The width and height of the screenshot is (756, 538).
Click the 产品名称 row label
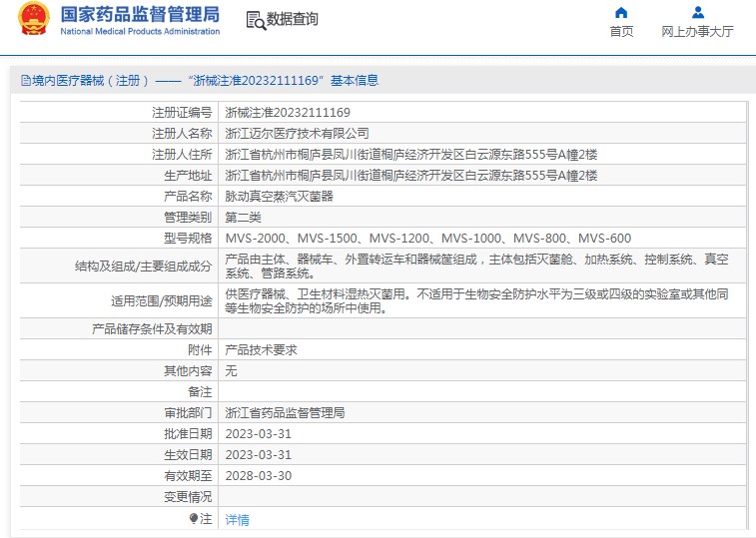[x=188, y=197]
